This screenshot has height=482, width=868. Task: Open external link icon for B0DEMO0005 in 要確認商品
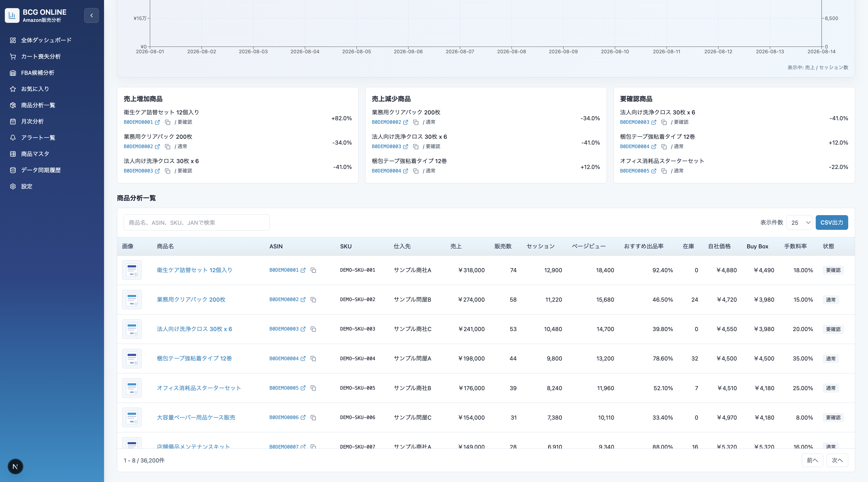coord(654,171)
